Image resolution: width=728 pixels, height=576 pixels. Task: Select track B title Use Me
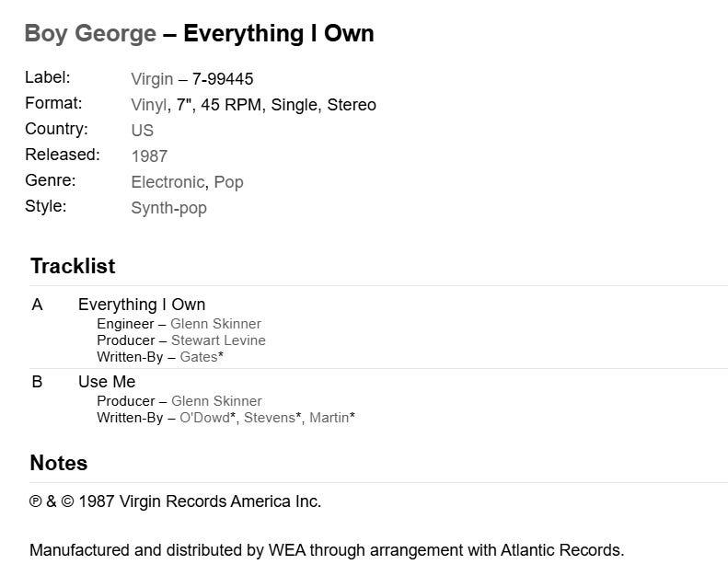pyautogui.click(x=107, y=382)
